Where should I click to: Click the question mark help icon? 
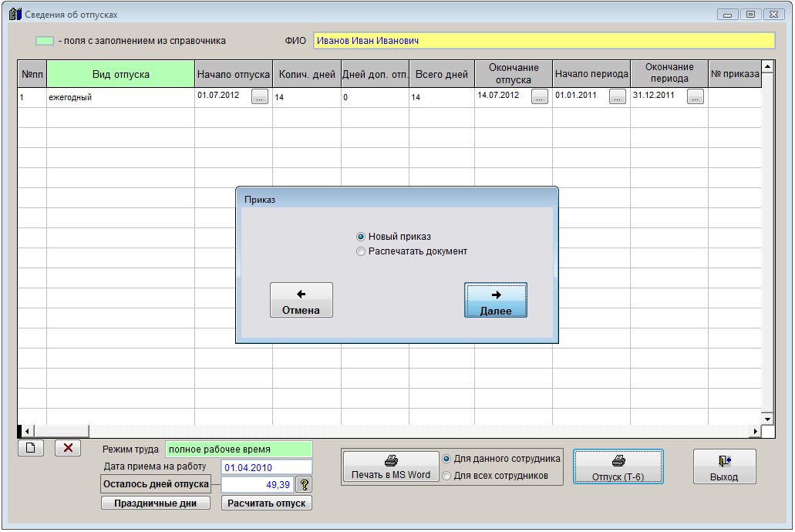coord(304,484)
